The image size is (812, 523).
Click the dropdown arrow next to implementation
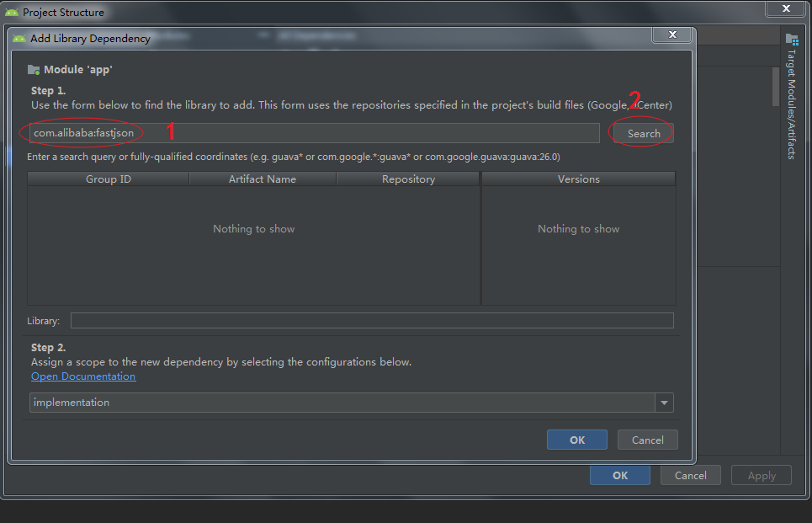coord(664,402)
